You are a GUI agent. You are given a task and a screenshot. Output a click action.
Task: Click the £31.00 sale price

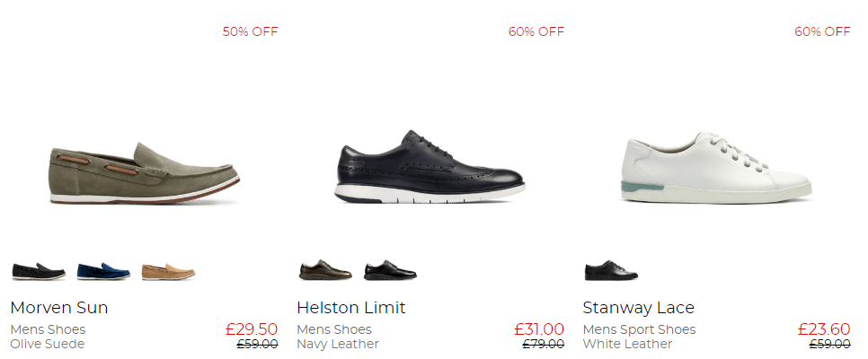coord(539,329)
